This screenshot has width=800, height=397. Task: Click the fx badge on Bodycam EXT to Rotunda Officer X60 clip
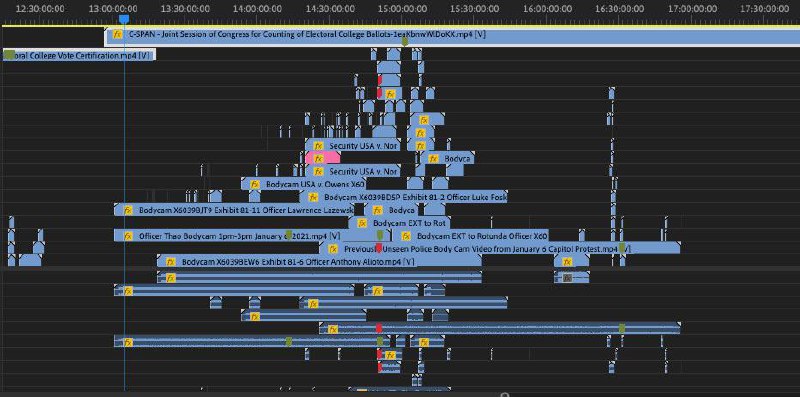[x=406, y=236]
